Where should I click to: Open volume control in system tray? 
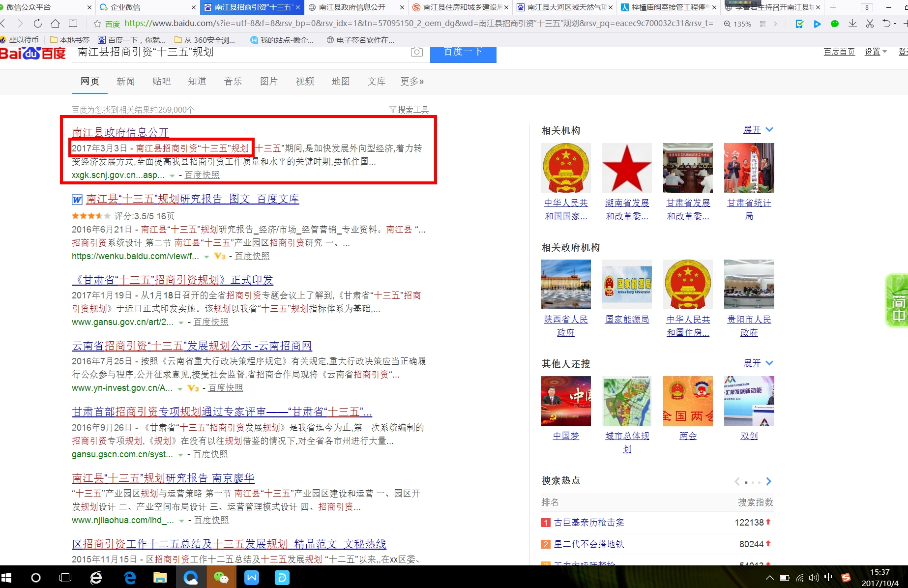tap(814, 578)
